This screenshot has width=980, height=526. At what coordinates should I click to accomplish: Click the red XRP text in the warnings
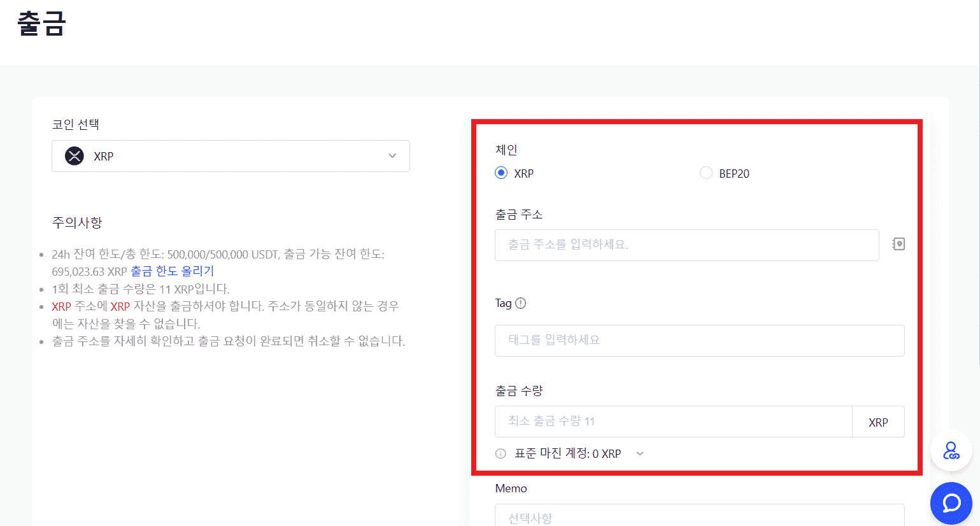tap(60, 306)
